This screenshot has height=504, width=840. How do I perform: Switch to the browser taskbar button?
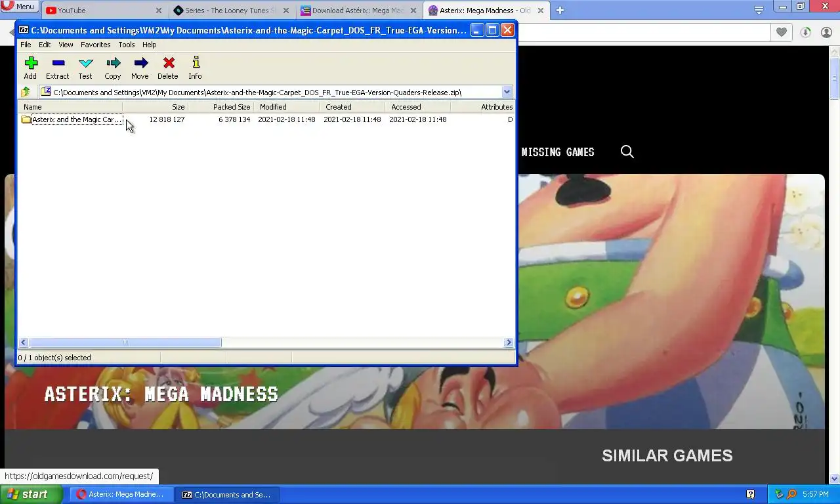pos(122,494)
